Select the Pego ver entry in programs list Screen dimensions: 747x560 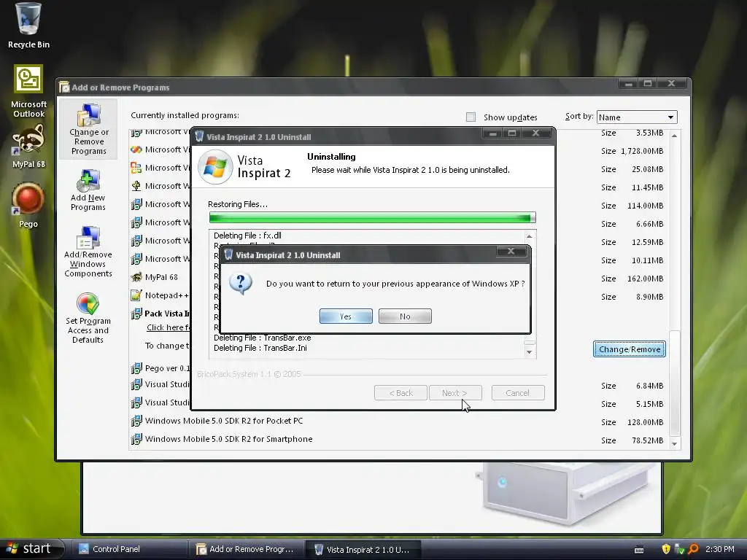click(167, 368)
